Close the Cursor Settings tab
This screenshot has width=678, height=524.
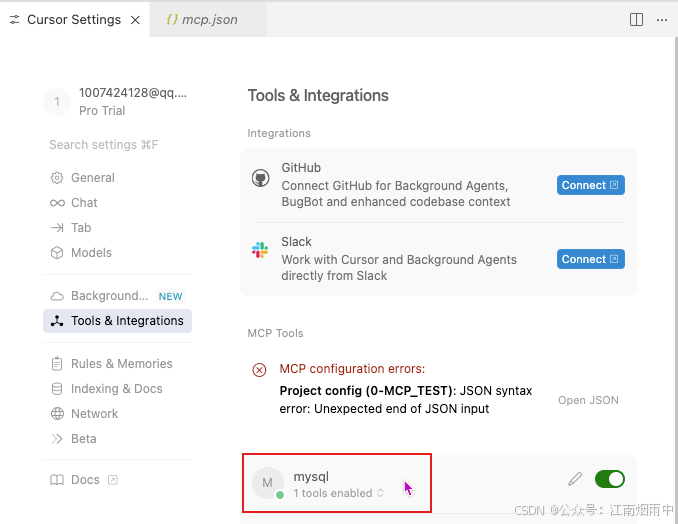tap(135, 20)
